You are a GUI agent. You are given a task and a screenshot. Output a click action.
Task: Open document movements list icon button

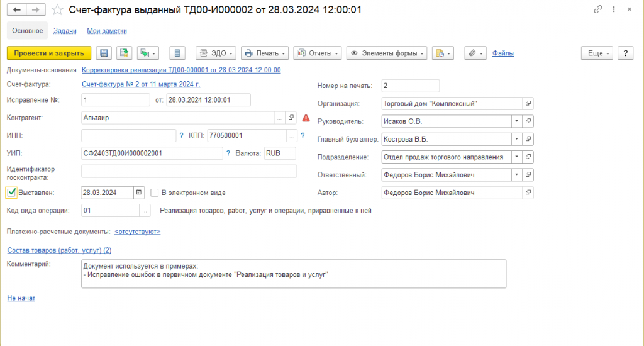[177, 53]
